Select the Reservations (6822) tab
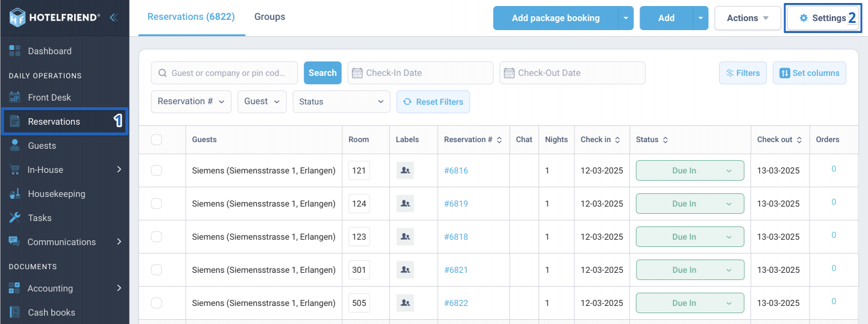Viewport: 868px width, 324px height. [191, 17]
